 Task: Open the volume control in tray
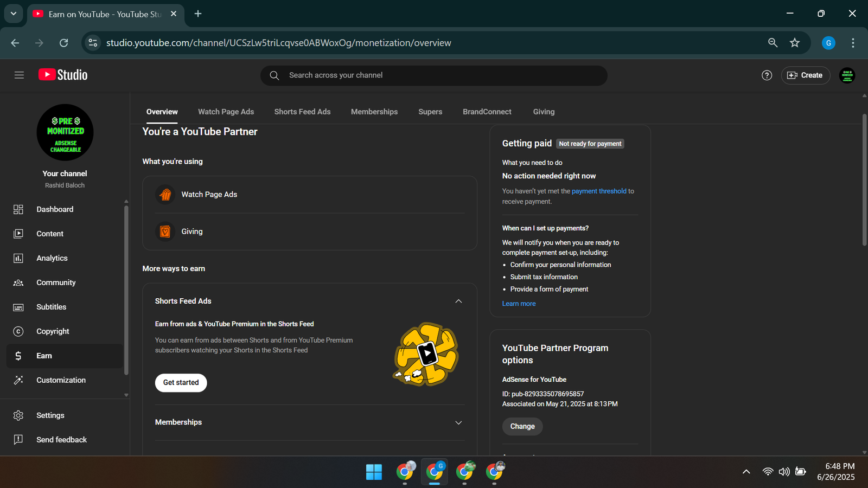click(784, 472)
